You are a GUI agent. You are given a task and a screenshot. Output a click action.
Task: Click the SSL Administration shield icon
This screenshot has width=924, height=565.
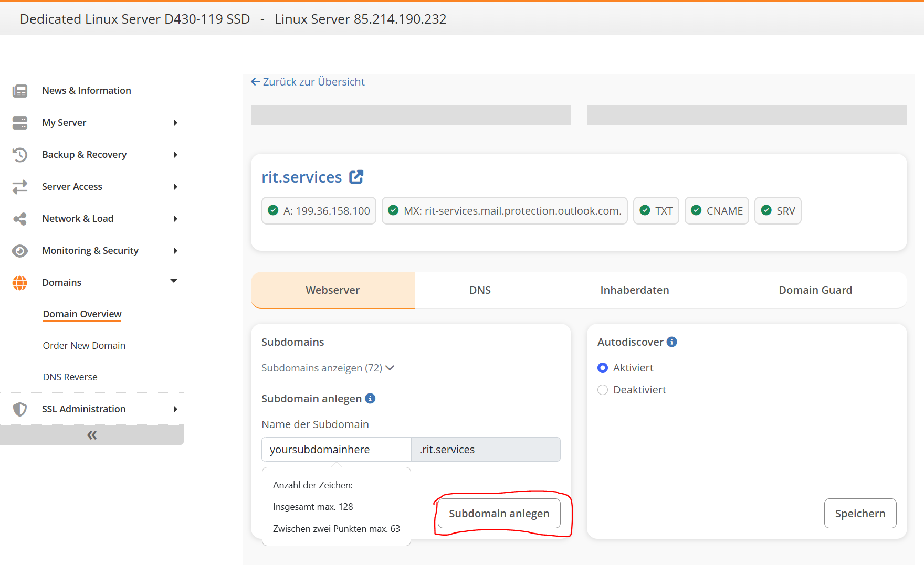point(20,409)
